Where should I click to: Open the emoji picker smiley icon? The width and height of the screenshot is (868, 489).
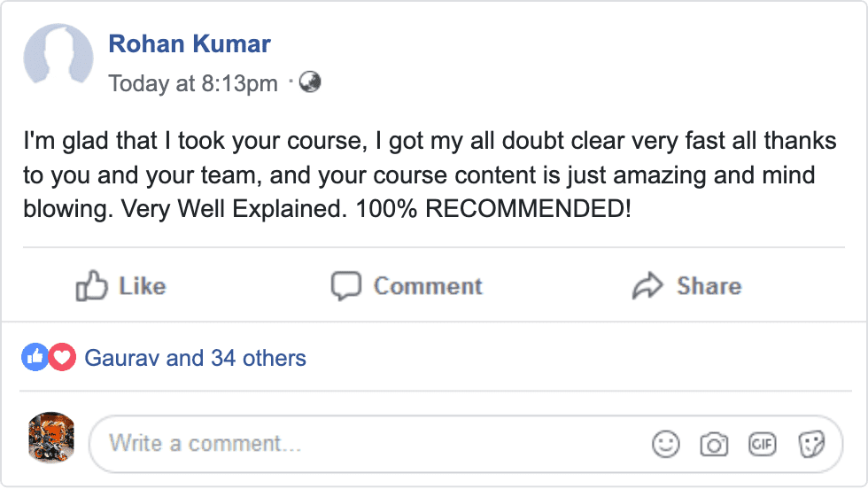[x=665, y=443]
